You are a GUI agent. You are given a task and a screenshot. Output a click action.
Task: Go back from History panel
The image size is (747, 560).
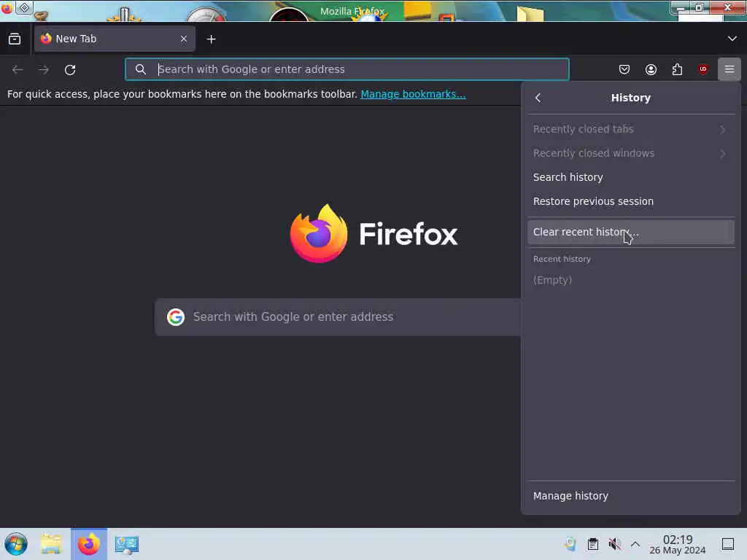(x=538, y=98)
